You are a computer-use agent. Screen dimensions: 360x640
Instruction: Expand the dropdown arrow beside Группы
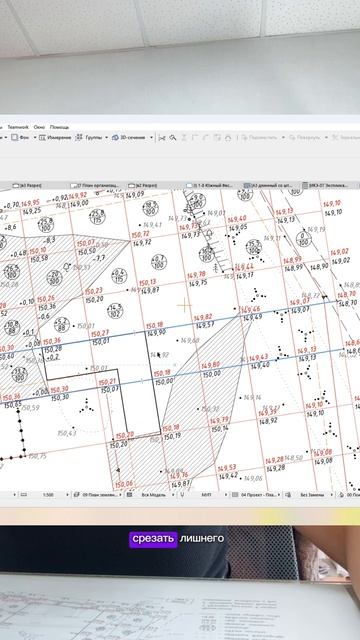click(x=107, y=138)
